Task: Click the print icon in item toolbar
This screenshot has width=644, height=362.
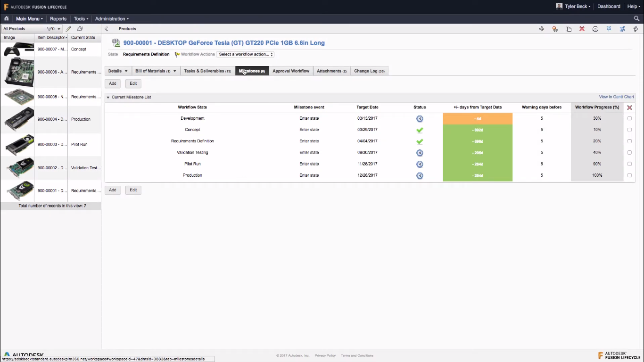Action: [595, 29]
